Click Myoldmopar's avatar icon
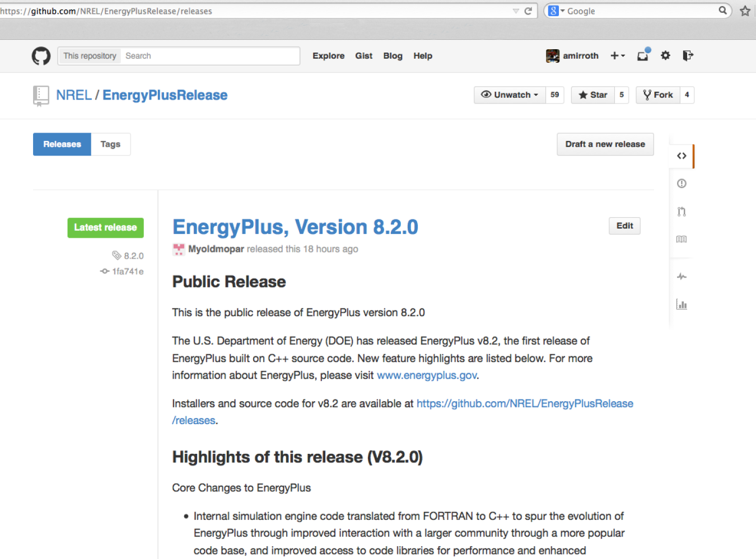Screen dimensions: 756x559 [179, 250]
